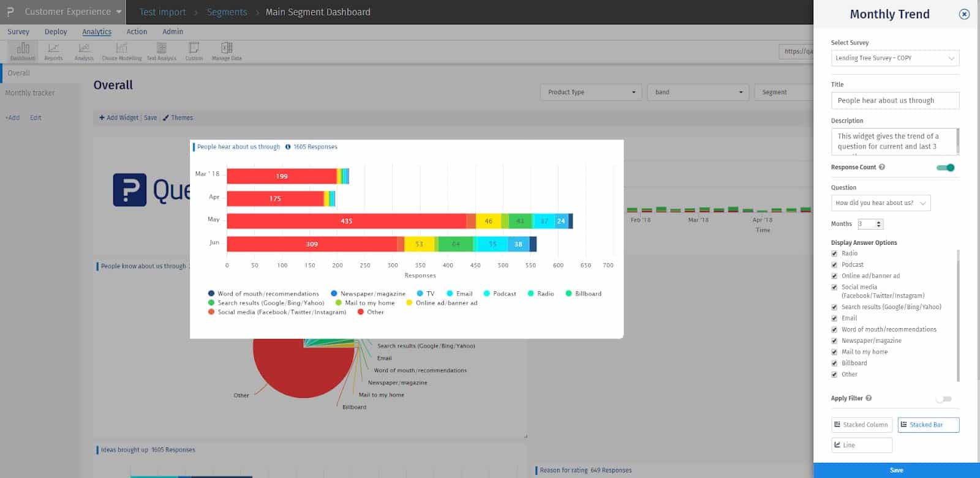The width and height of the screenshot is (980, 478).
Task: Click +Add in the left sidebar
Action: point(12,118)
